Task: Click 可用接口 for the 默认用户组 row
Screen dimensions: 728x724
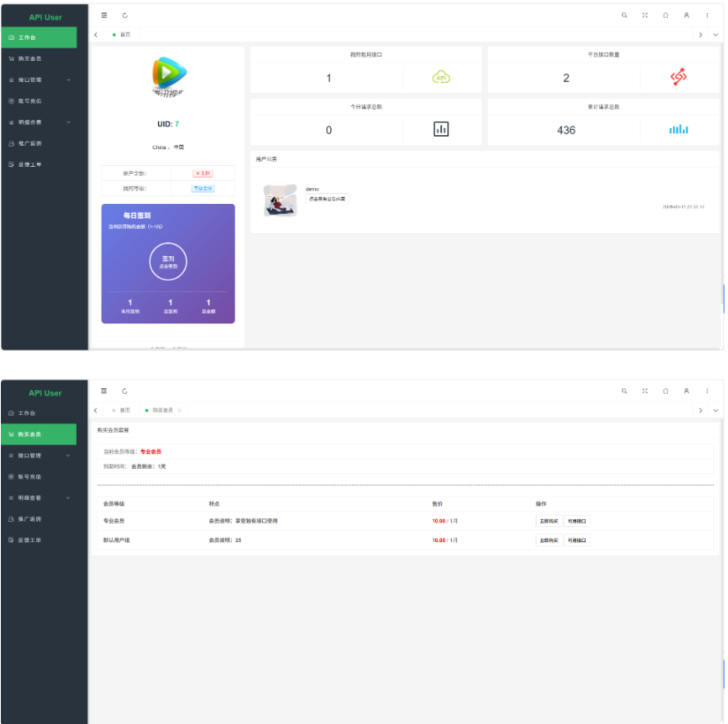Action: (576, 539)
